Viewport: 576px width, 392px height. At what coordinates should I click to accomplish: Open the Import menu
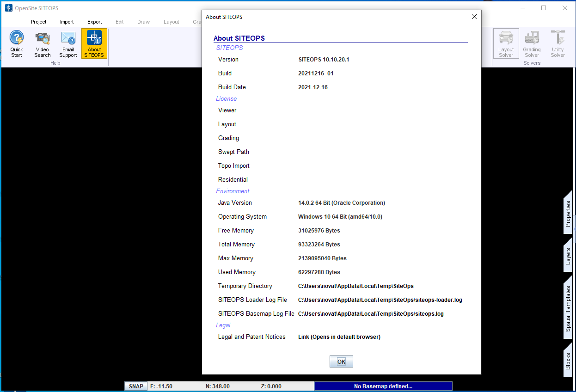pos(67,22)
